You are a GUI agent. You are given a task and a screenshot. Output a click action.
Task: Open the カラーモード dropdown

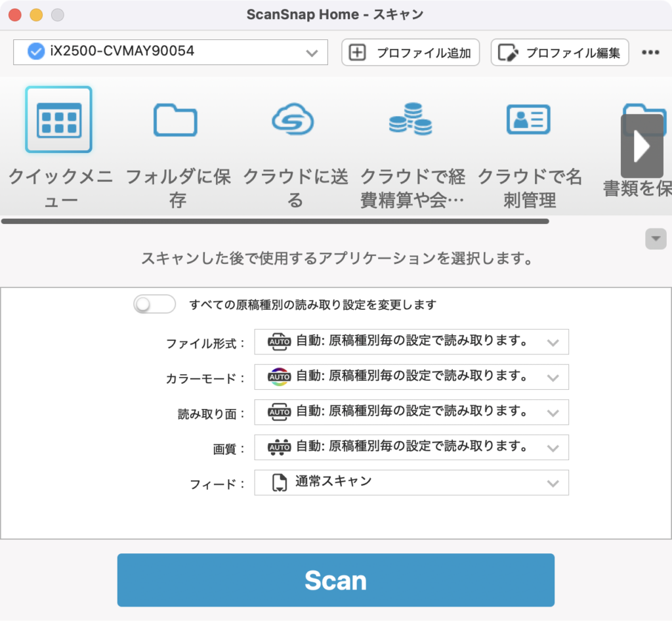click(x=411, y=377)
